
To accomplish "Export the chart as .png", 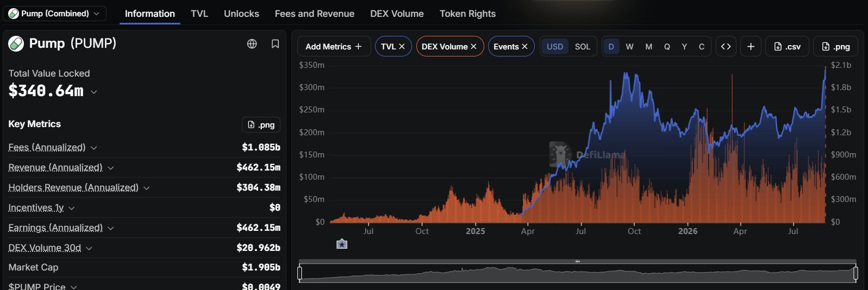I will 835,47.
